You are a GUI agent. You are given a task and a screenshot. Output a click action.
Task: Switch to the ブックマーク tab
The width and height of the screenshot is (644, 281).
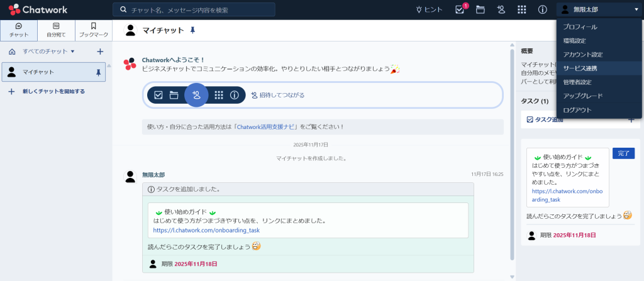[x=93, y=30]
